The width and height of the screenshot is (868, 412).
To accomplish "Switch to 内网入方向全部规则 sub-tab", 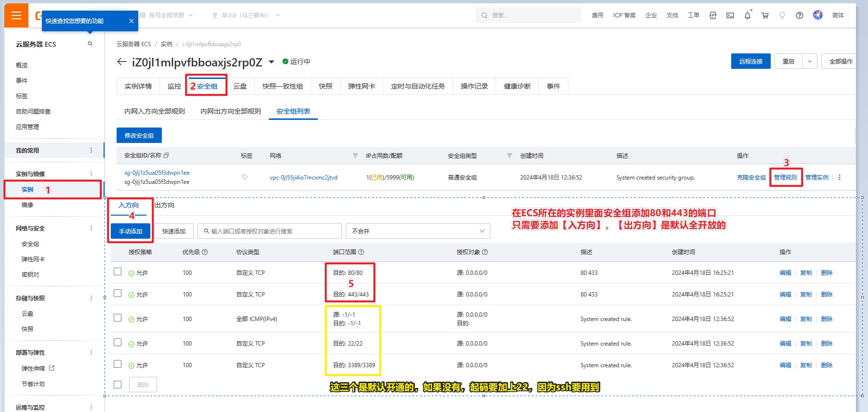I will click(155, 111).
